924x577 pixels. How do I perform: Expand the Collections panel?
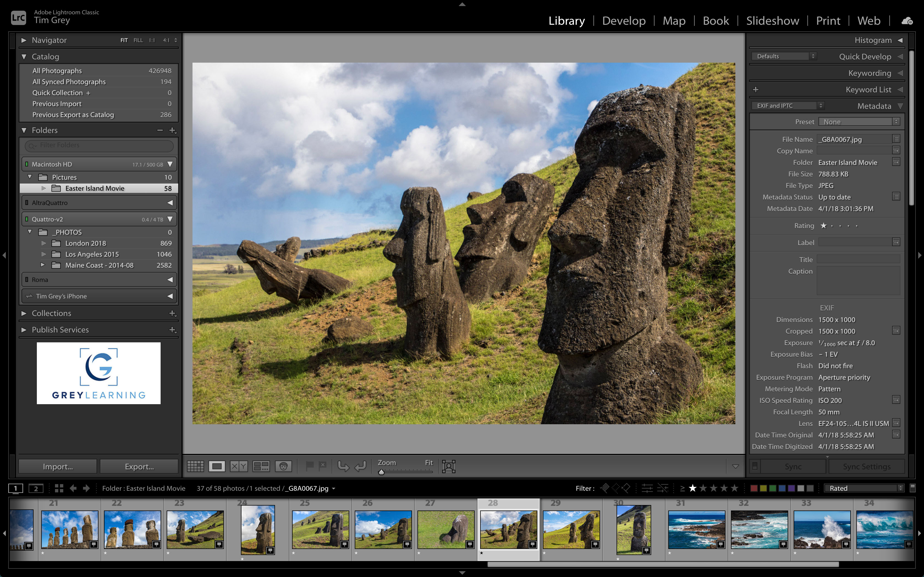[51, 313]
